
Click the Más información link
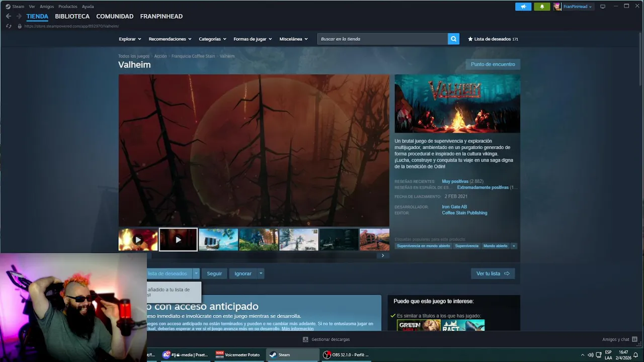(x=297, y=329)
